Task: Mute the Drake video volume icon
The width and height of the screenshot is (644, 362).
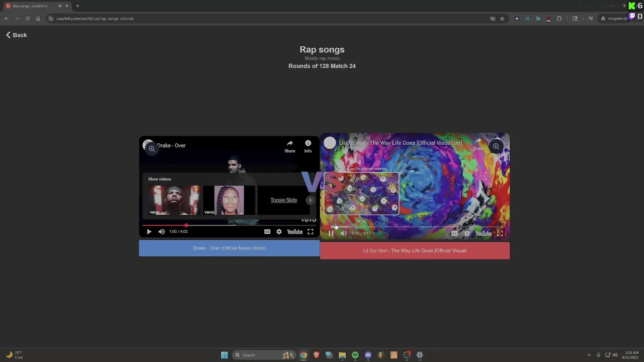Action: point(162,232)
